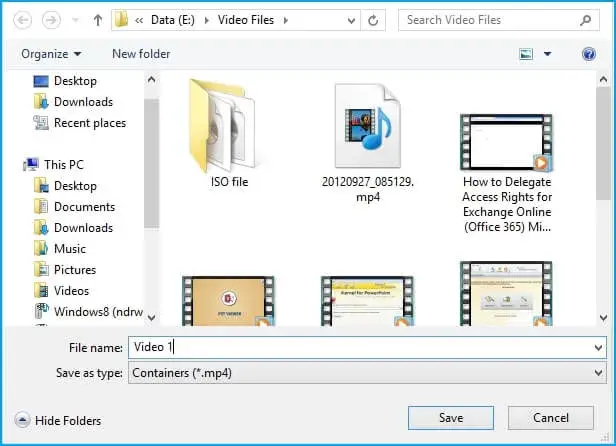
Task: Click the Forward navigation arrow
Action: [x=51, y=20]
